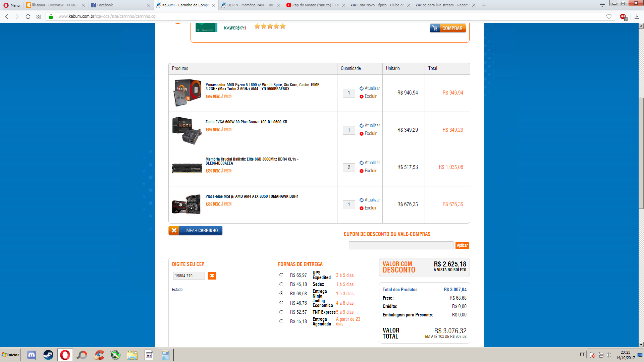The image size is (644, 362).
Task: Click the COMPRAR button for Kaspersky
Action: coord(448,28)
